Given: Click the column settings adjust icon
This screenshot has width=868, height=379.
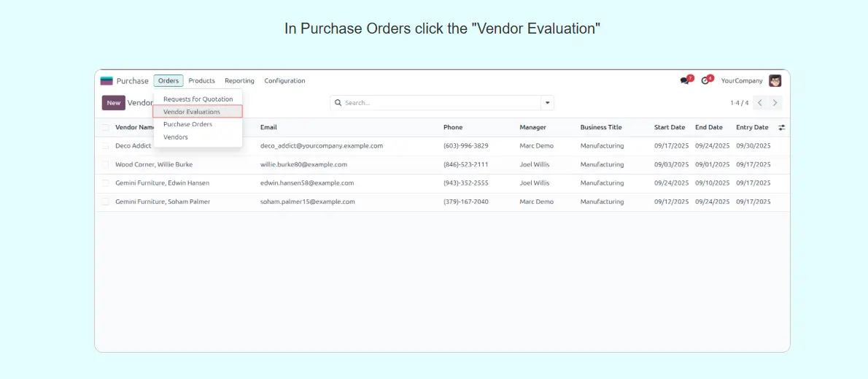Looking at the screenshot, I should pos(782,128).
